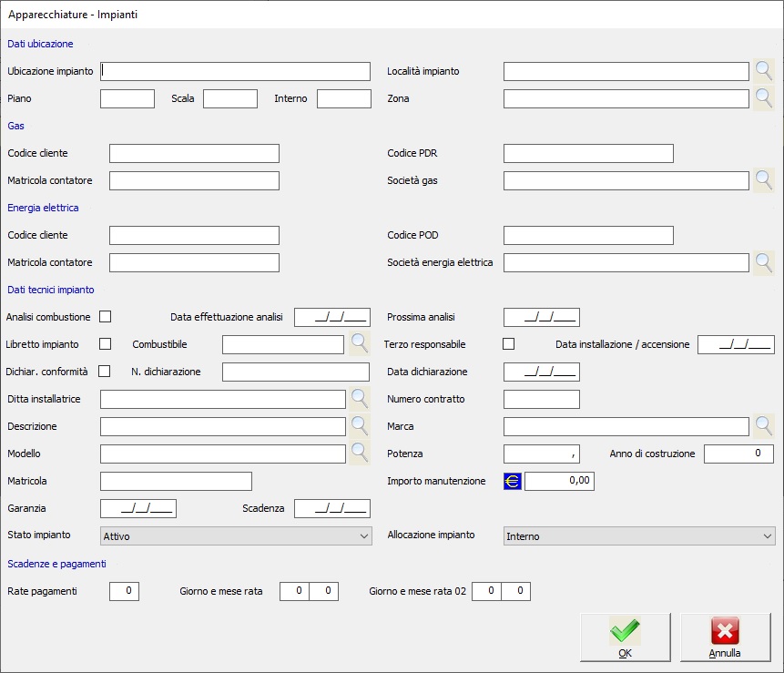
Task: Click the Società energia elettrica field
Action: [626, 262]
